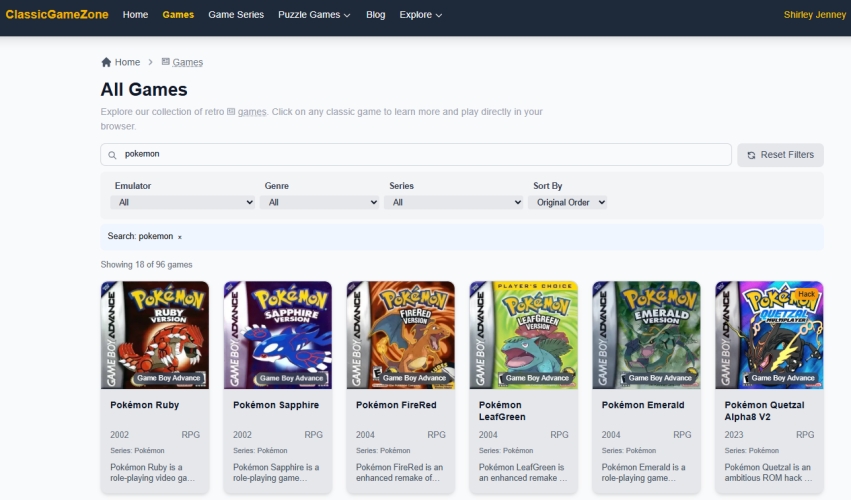Expand the Explore menu
This screenshot has height=500, width=851.
pos(421,15)
